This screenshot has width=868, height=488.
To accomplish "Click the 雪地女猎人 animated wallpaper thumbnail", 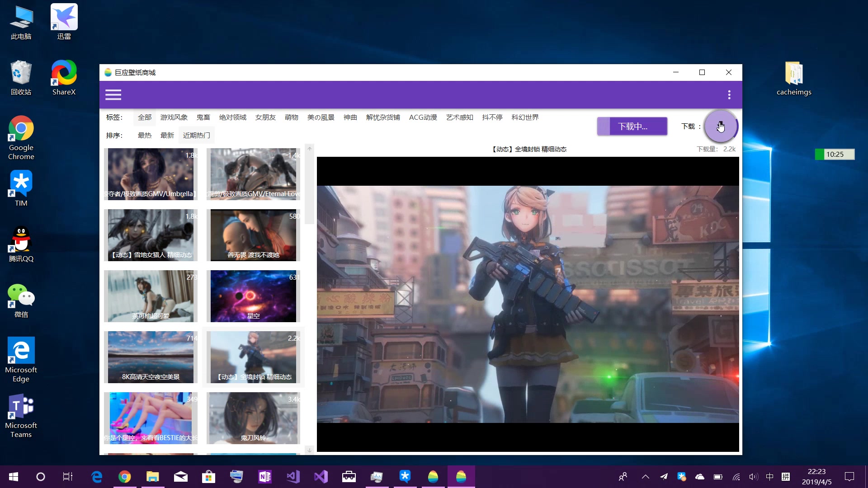I will pos(150,235).
